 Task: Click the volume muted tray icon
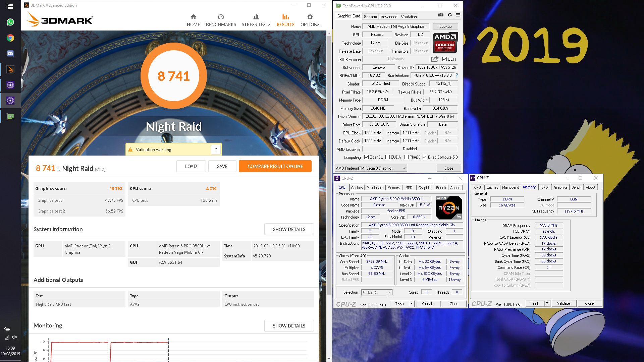(x=14, y=337)
